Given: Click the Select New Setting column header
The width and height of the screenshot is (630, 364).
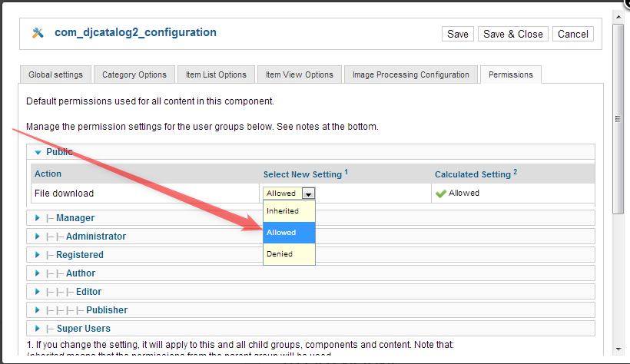Looking at the screenshot, I should [x=305, y=174].
